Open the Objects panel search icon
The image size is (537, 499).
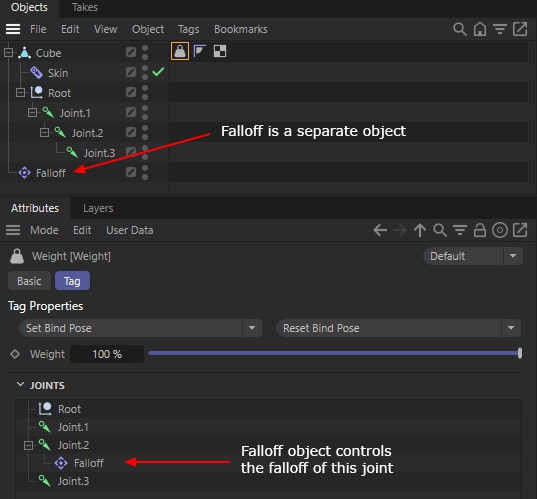coord(460,29)
